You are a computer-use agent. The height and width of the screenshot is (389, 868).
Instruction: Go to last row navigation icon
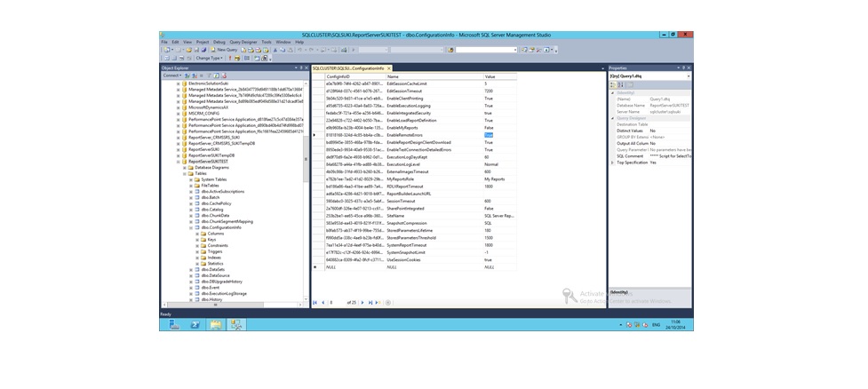click(370, 303)
